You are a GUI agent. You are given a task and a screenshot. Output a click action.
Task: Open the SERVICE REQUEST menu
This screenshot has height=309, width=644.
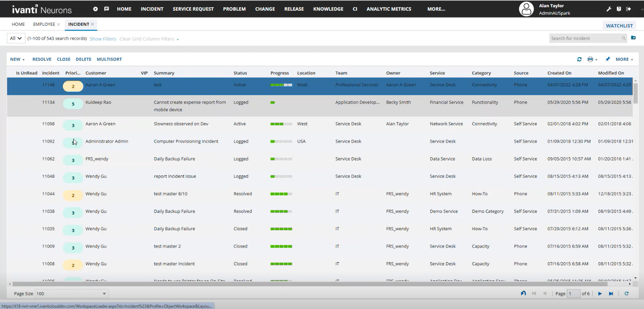pyautogui.click(x=193, y=9)
